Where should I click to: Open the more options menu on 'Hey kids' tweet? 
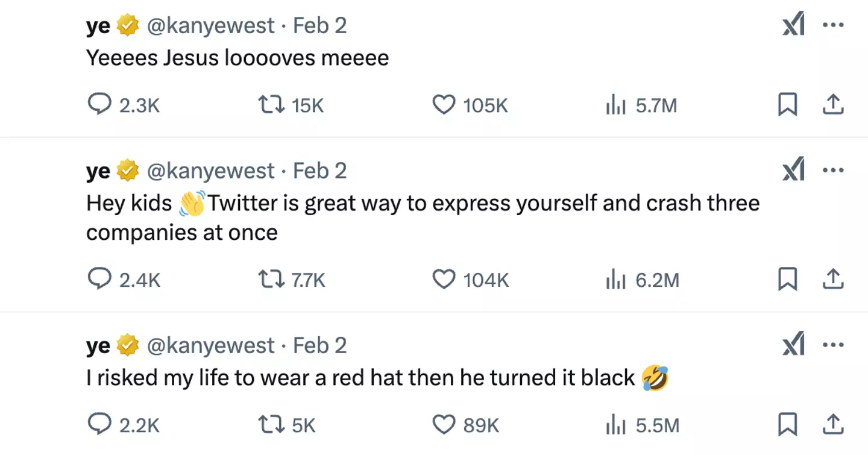click(834, 170)
